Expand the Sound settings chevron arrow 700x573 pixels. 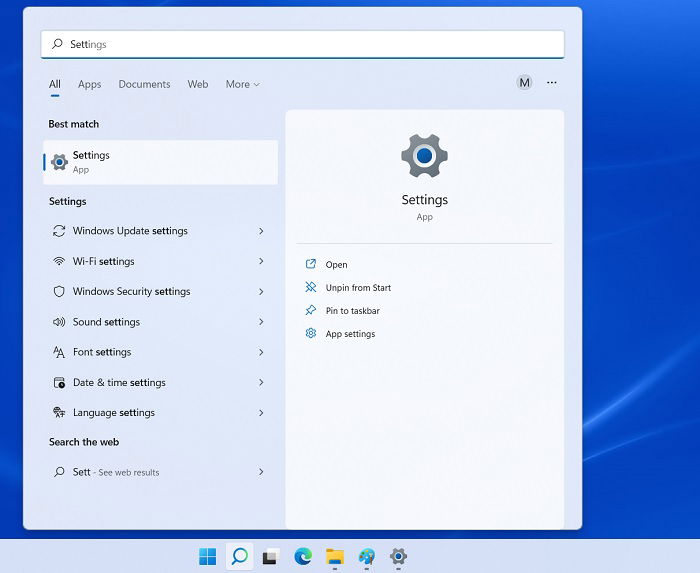(x=261, y=322)
